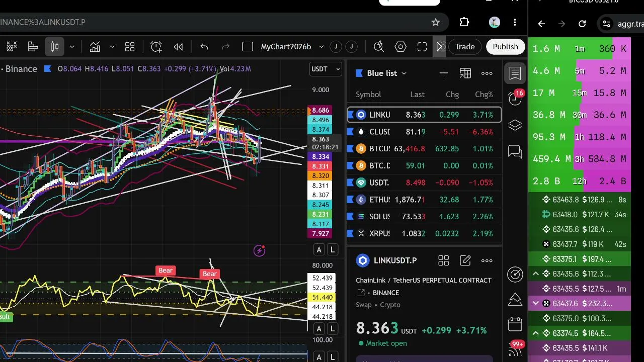Add a note with LINKUSDT.P edit icon
Image resolution: width=644 pixels, height=362 pixels.
click(465, 260)
